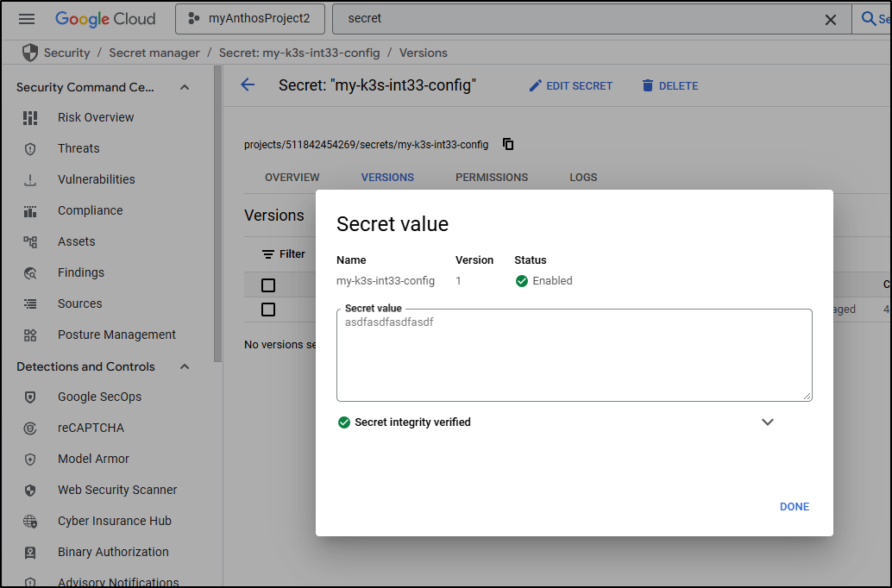The width and height of the screenshot is (892, 588).
Task: Open the hamburger navigation menu
Action: point(27,19)
